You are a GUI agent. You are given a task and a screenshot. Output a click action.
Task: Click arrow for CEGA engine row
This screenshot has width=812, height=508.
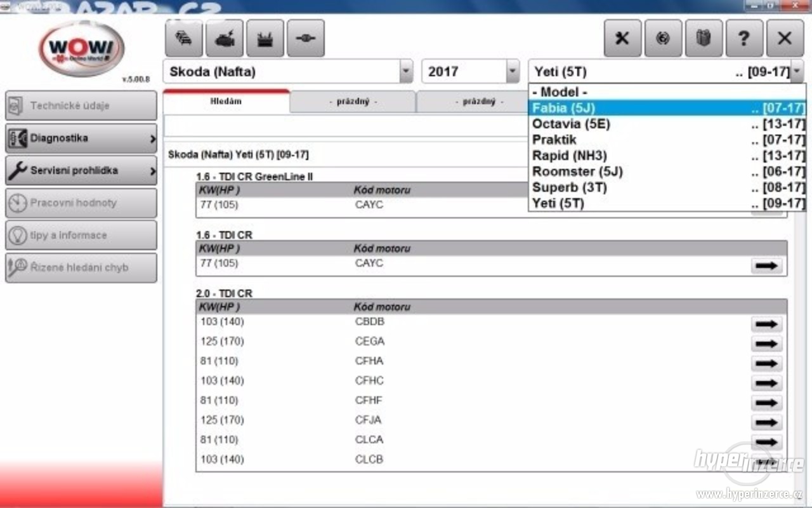[766, 344]
